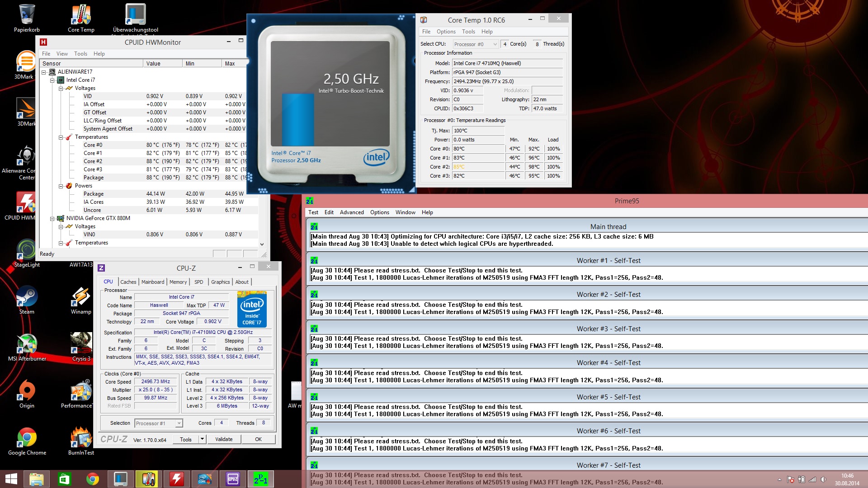Click the Validate button in CPU-Z
The width and height of the screenshot is (868, 488).
pyautogui.click(x=224, y=439)
